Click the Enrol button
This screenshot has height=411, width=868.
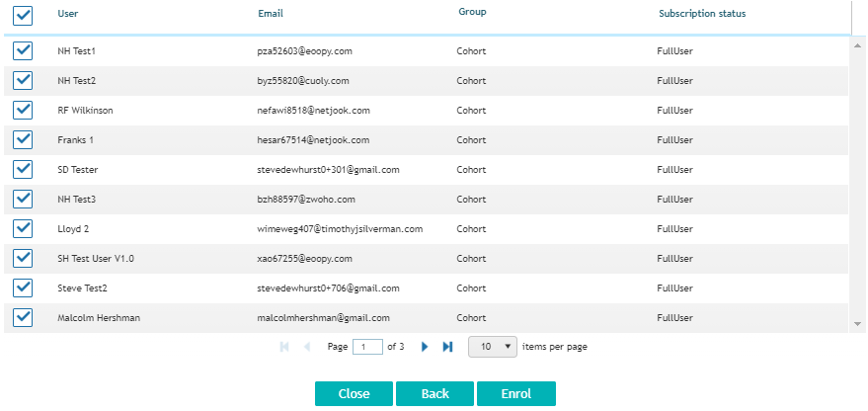pyautogui.click(x=515, y=394)
